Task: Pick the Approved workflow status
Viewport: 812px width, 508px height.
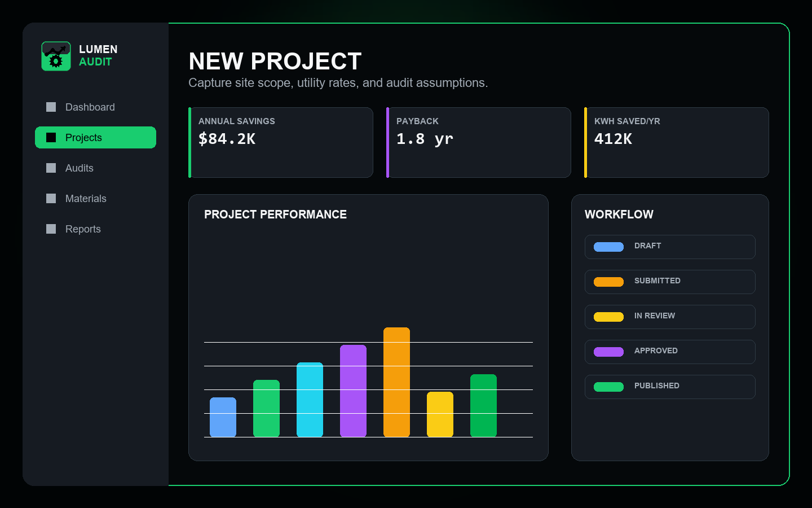Action: tap(670, 352)
